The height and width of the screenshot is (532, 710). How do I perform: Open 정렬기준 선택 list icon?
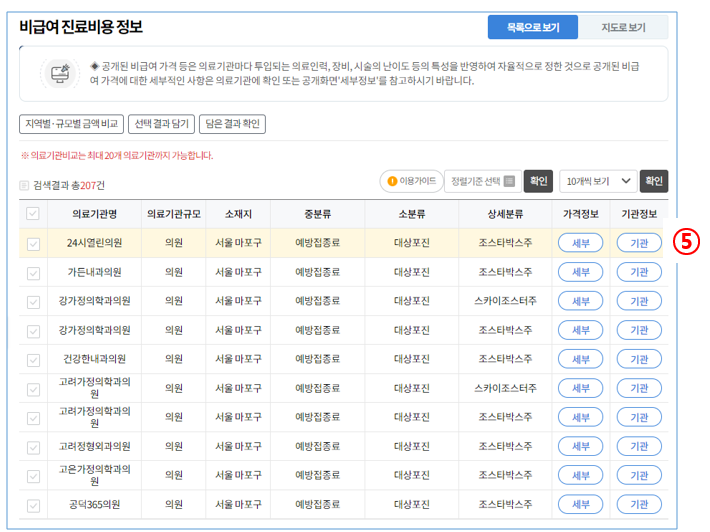(x=509, y=181)
